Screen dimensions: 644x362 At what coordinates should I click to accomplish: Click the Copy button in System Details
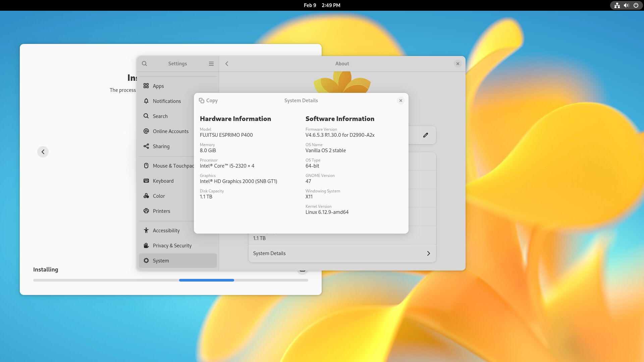coord(208,101)
